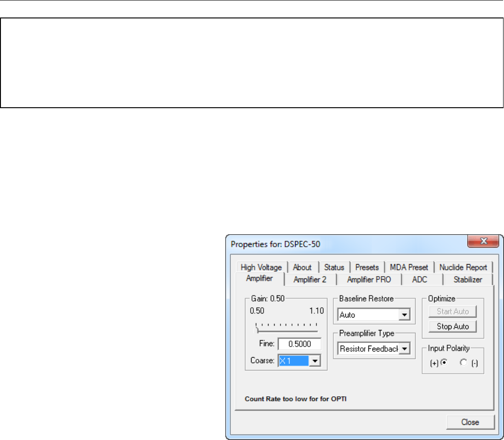
Task: Open the Amplifier PRO tab
Action: pyautogui.click(x=369, y=279)
